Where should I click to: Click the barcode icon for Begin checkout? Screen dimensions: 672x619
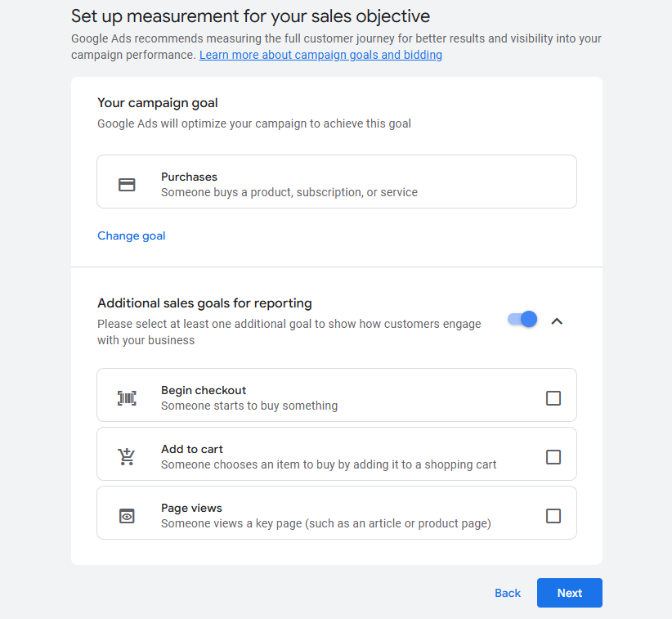(x=127, y=398)
